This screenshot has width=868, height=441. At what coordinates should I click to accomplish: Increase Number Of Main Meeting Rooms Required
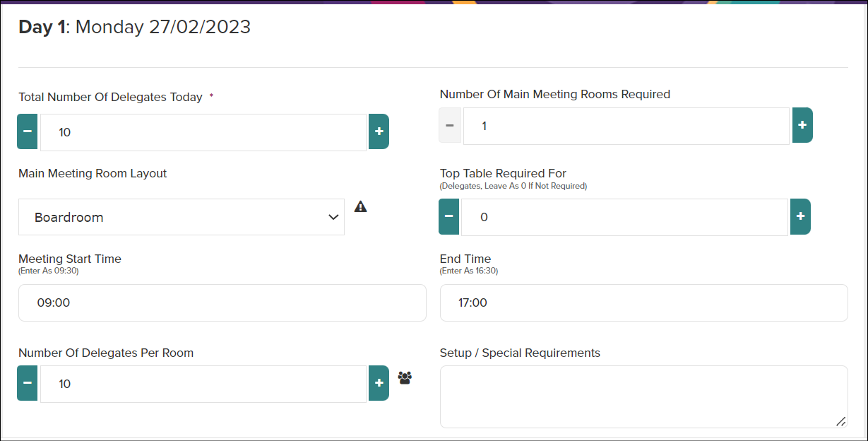[802, 125]
